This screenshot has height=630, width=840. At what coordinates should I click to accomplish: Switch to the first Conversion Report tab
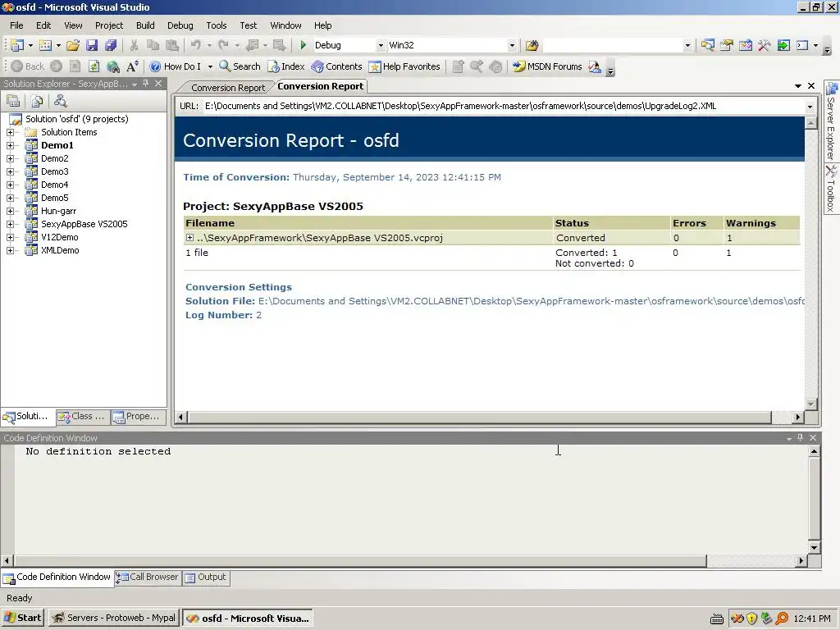click(x=228, y=87)
